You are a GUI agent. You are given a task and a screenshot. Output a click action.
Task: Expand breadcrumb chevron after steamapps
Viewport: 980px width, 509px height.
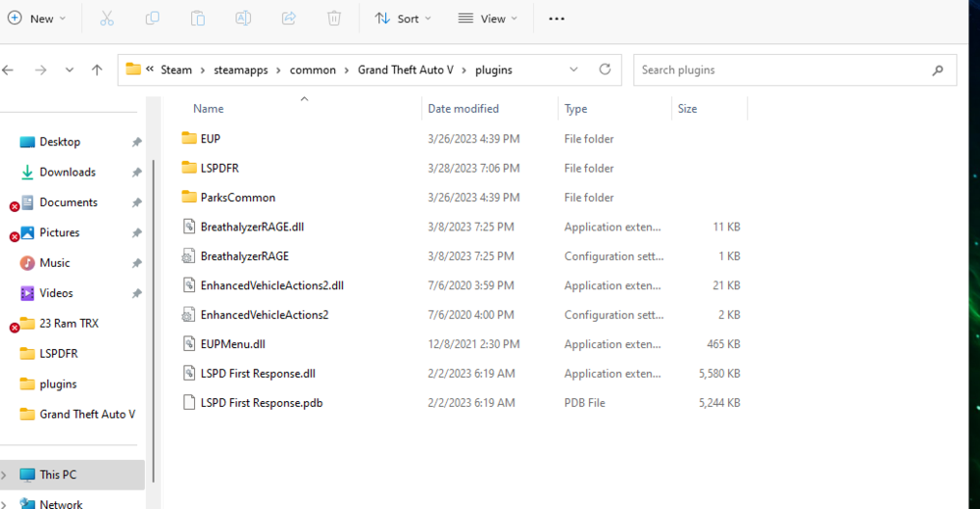278,70
